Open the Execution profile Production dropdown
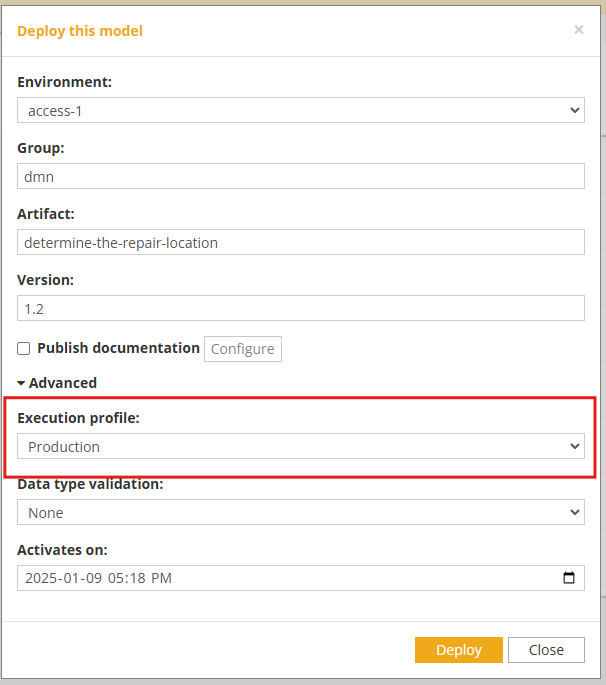606x685 pixels. [301, 446]
